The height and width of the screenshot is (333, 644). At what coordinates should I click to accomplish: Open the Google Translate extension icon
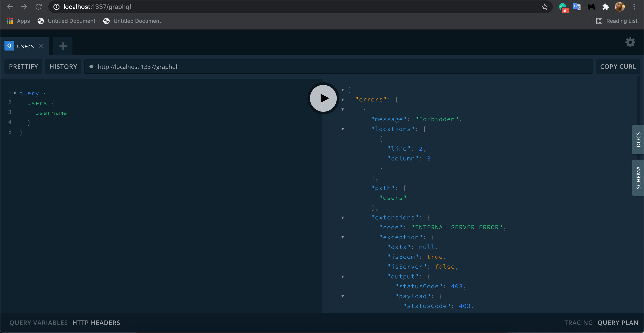coord(577,7)
